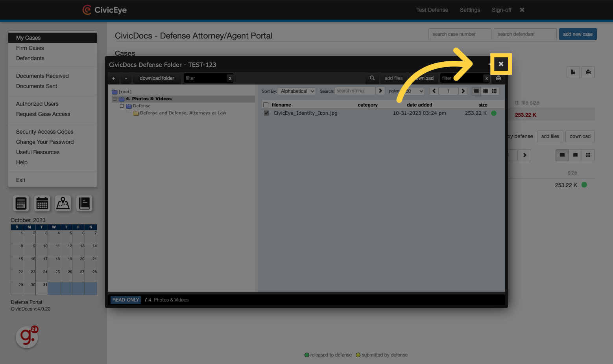
Task: Clear the file list filter
Action: [487, 78]
